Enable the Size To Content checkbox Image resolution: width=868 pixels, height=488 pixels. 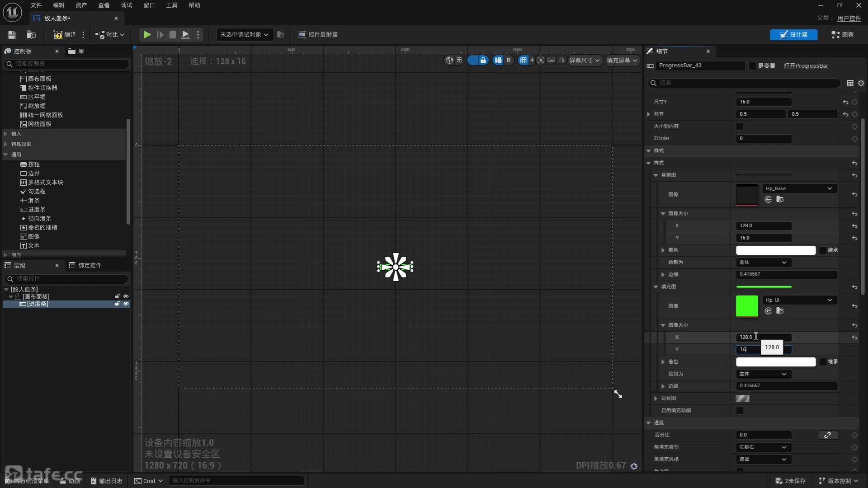740,127
